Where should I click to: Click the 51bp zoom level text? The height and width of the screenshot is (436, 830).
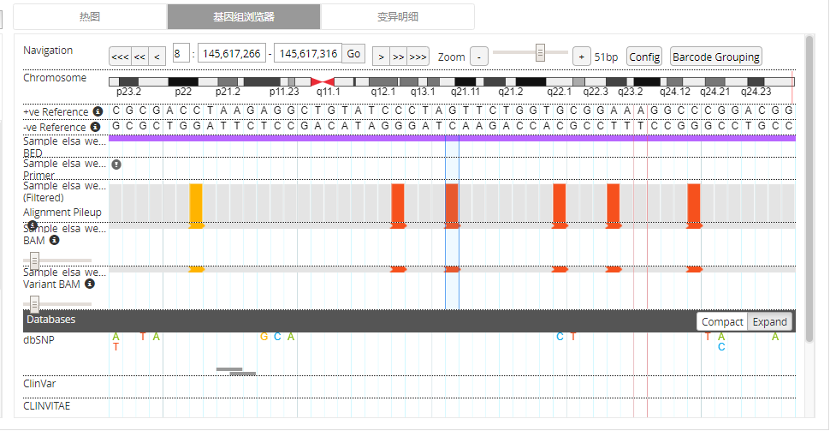(x=606, y=57)
